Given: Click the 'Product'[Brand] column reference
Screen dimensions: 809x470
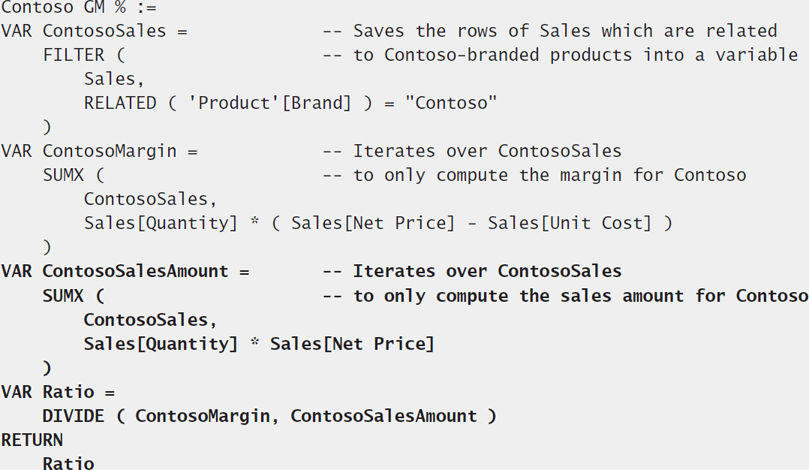Looking at the screenshot, I should pyautogui.click(x=269, y=103).
